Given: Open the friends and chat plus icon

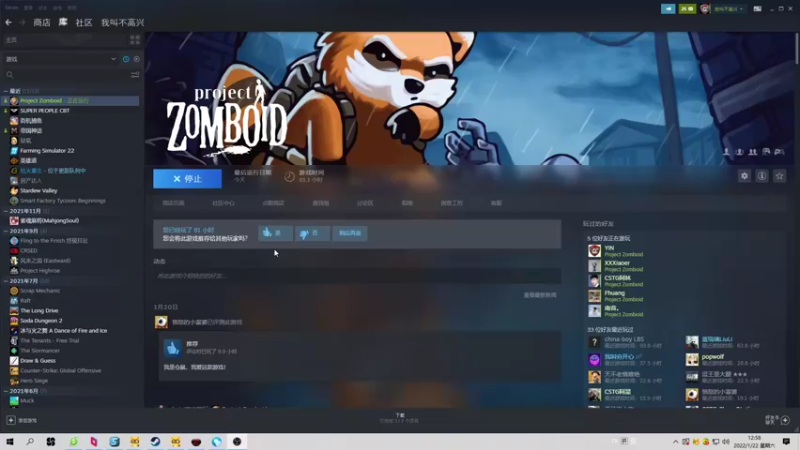Looking at the screenshot, I should pyautogui.click(x=785, y=420).
